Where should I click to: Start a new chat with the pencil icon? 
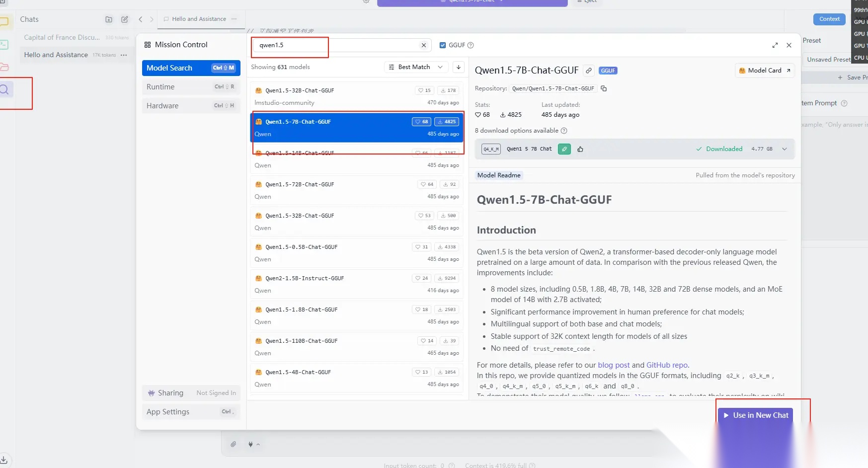click(x=125, y=19)
